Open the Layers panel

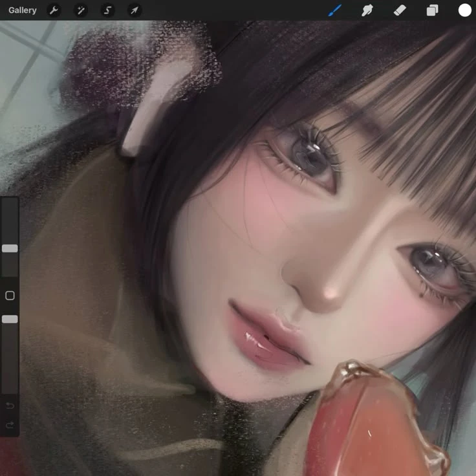tap(432, 10)
